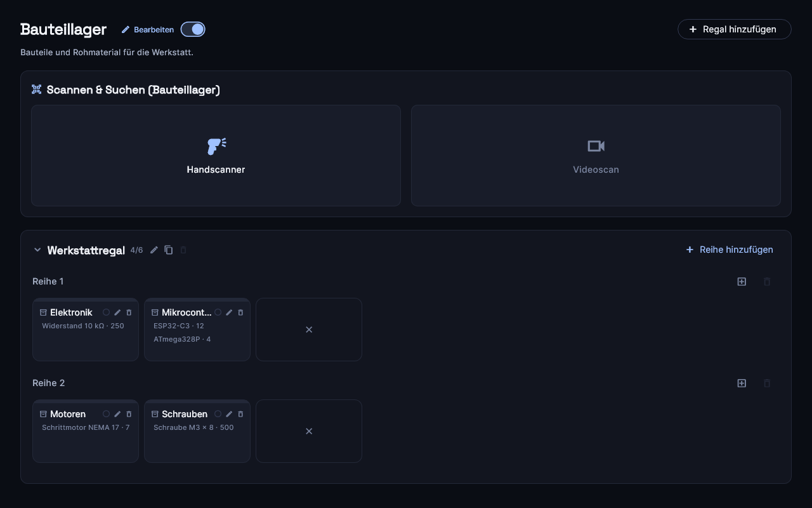Select the Handscanner scan option
The image size is (812, 508).
[216, 156]
